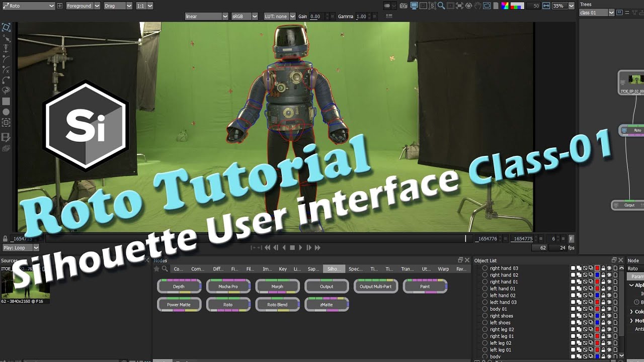Click blue color swatch of right hand 02
This screenshot has height=362, width=644.
pos(597,275)
